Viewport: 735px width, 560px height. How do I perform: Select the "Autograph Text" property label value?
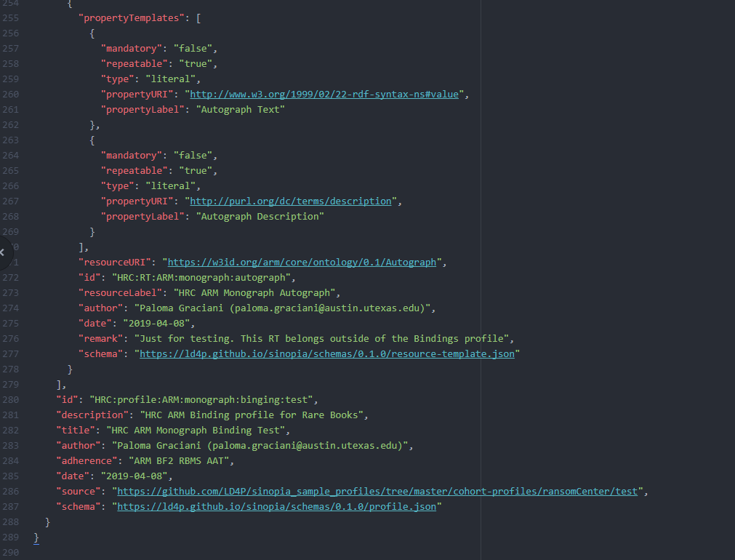click(240, 109)
